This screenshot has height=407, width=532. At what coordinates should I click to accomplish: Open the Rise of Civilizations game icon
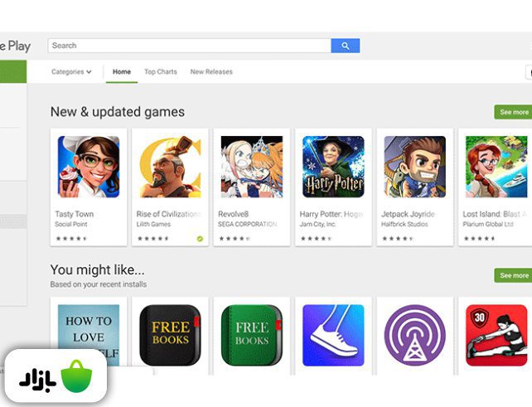[x=170, y=167]
